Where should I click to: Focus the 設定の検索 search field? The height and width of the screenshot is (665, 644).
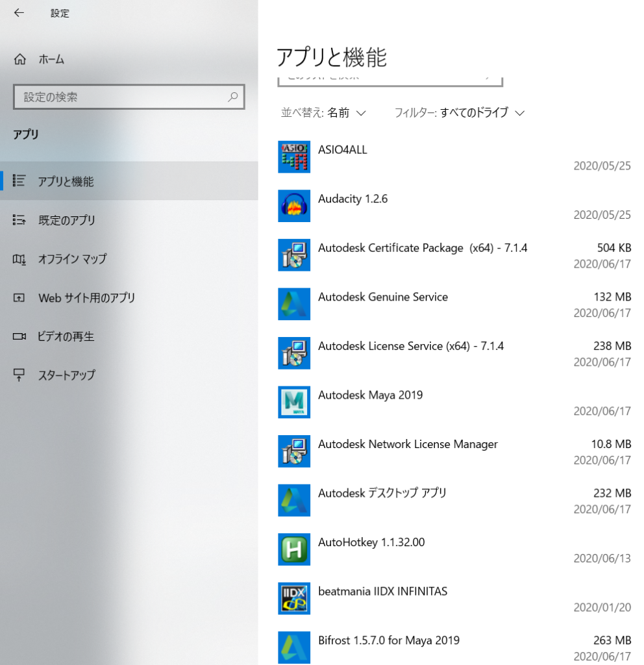tap(129, 97)
